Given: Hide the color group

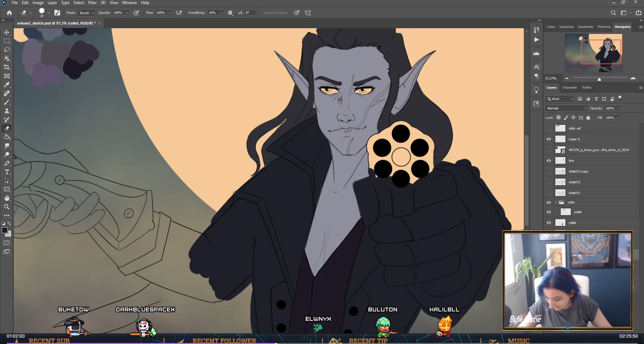Looking at the screenshot, I should coord(549,202).
